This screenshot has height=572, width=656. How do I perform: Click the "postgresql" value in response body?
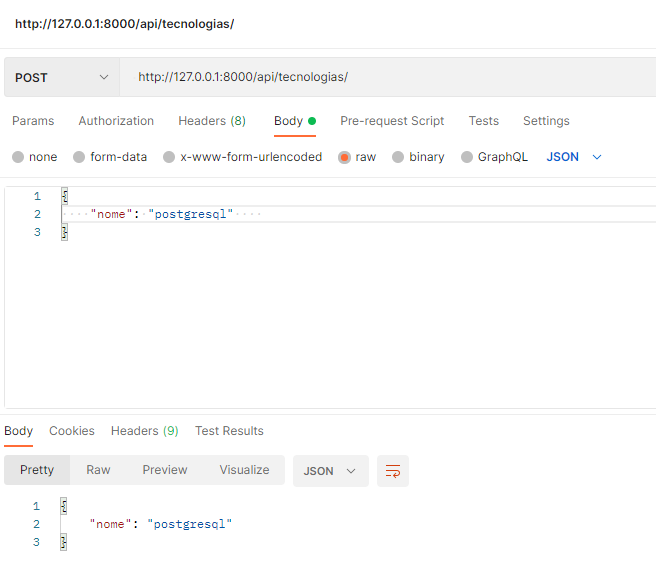pos(190,524)
